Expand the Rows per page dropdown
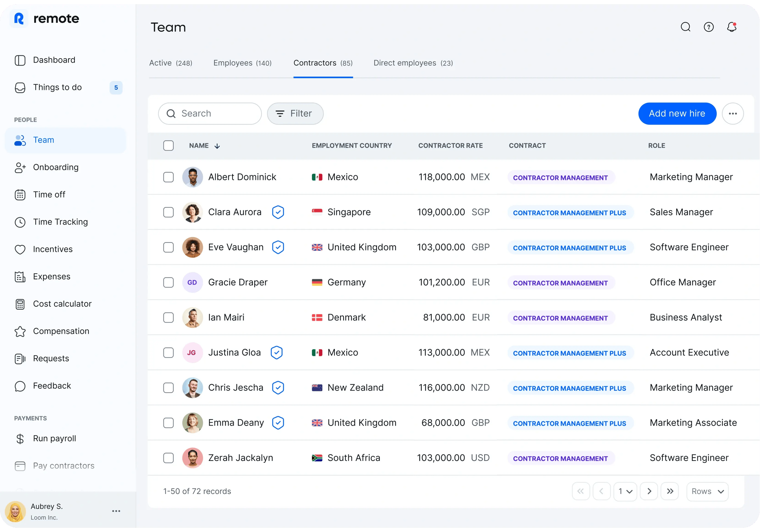 (x=707, y=491)
